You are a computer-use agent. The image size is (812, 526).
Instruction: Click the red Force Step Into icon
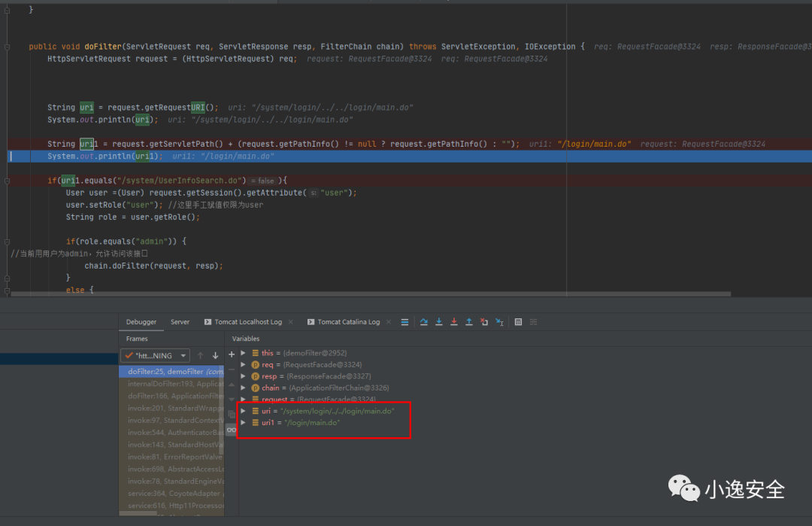pos(453,322)
